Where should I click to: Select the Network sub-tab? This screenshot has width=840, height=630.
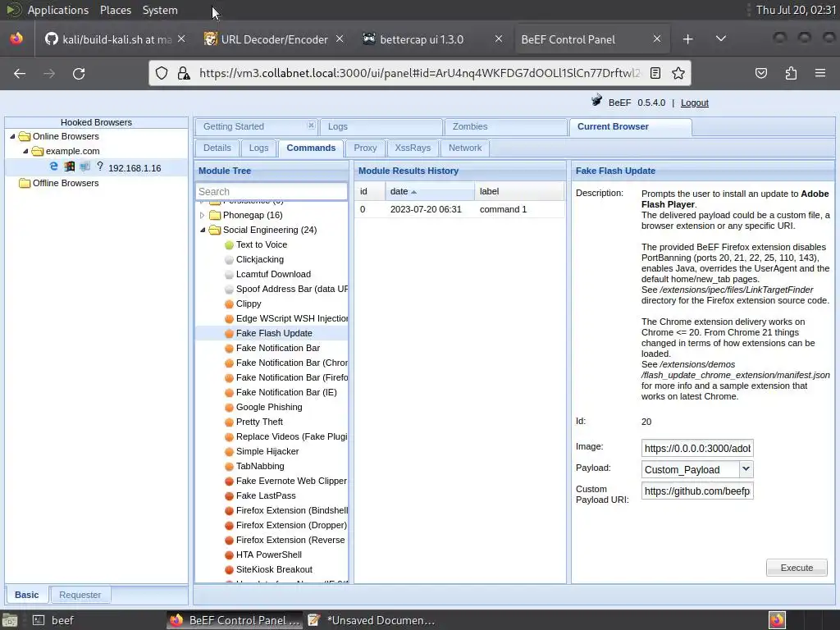465,148
